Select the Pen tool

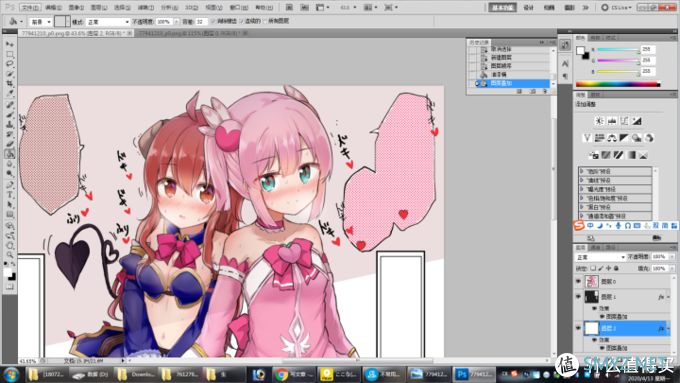[10, 185]
